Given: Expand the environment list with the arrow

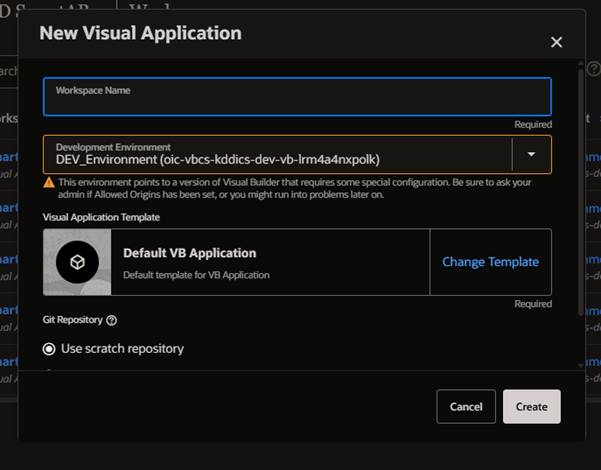Looking at the screenshot, I should pos(531,154).
